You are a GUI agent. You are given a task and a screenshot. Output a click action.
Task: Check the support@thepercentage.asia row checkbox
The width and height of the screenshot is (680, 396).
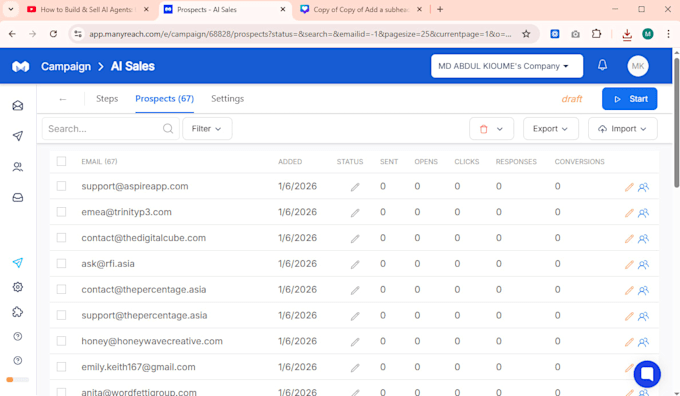(x=62, y=315)
